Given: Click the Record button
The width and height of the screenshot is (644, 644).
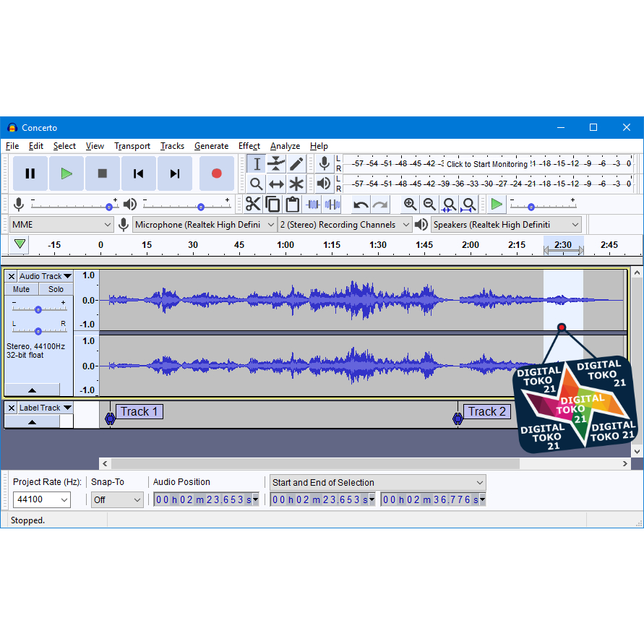Looking at the screenshot, I should 216,173.
